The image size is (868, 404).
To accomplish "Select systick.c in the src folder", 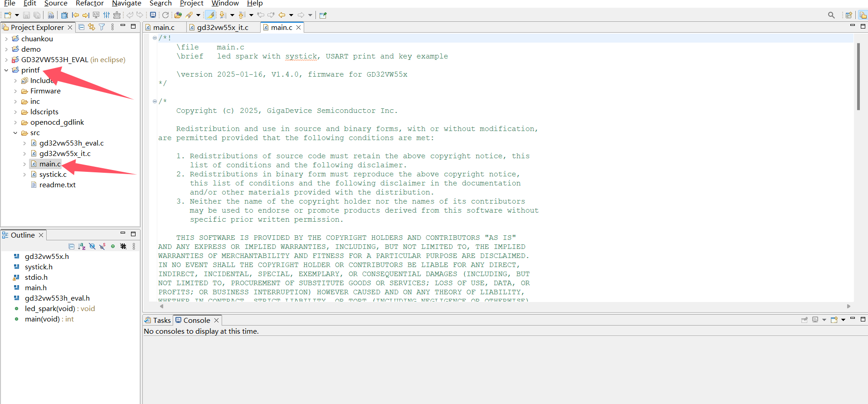I will click(x=53, y=175).
